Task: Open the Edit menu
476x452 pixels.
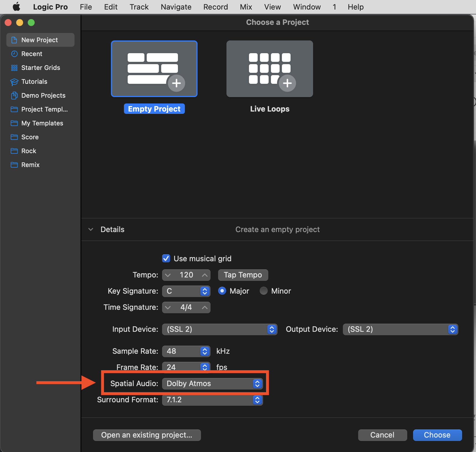Action: [111, 7]
